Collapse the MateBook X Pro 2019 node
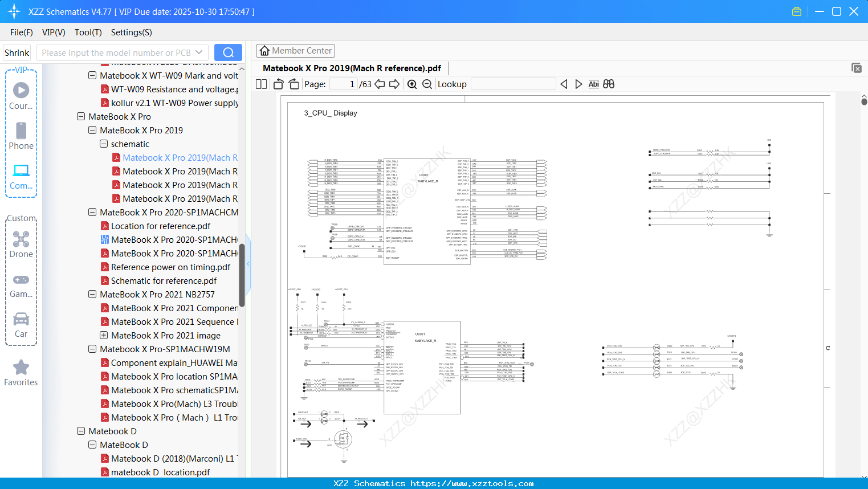The height and width of the screenshot is (489, 868). pos(92,130)
